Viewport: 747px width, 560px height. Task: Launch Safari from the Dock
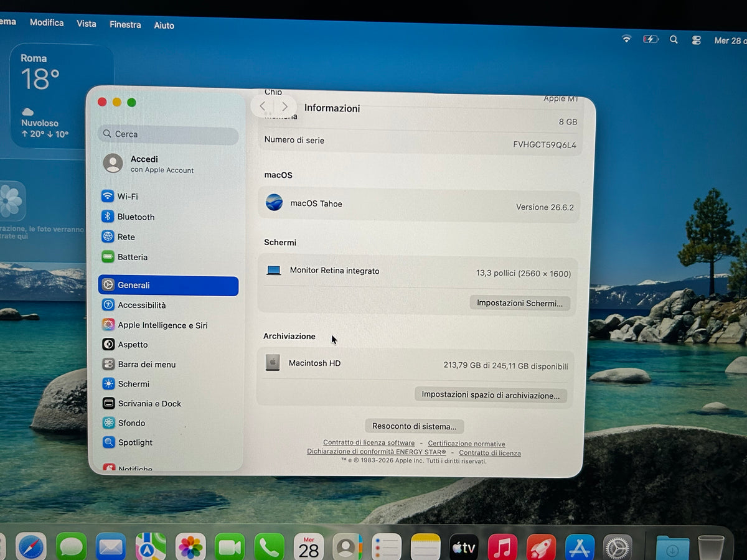31,547
